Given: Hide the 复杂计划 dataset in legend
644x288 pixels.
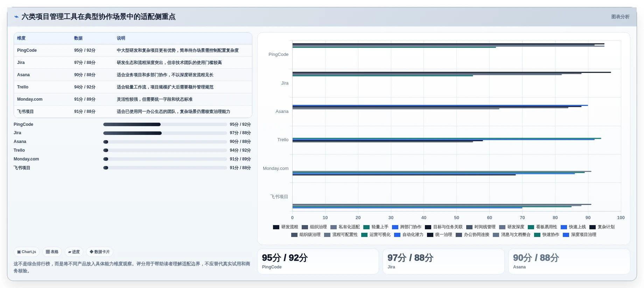Looking at the screenshot, I should (x=602, y=227).
